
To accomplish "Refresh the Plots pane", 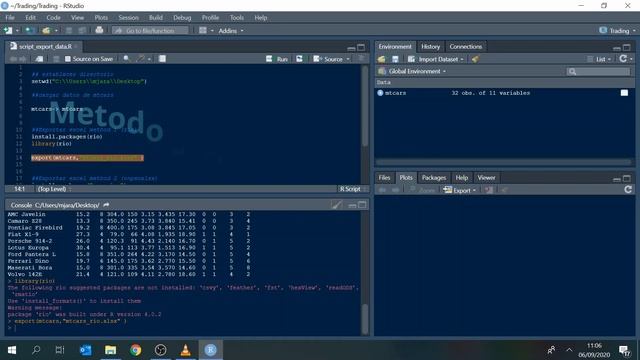I will click(628, 190).
